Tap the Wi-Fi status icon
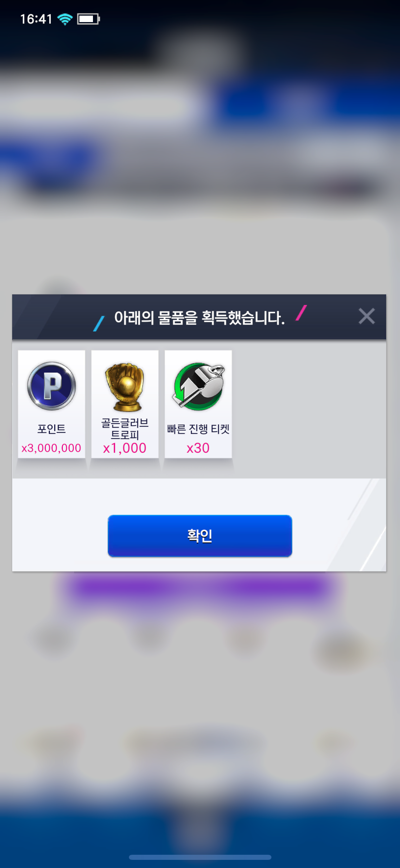 pos(65,19)
